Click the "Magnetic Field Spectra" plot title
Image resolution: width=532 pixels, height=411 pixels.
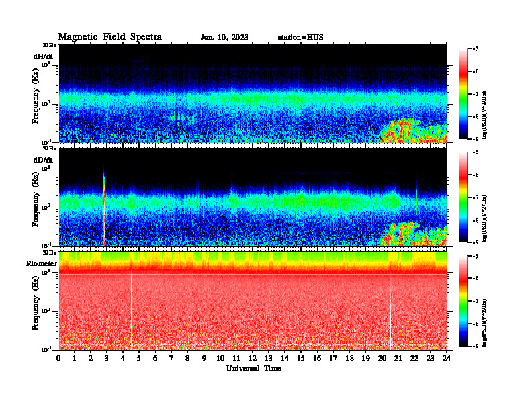coord(110,37)
